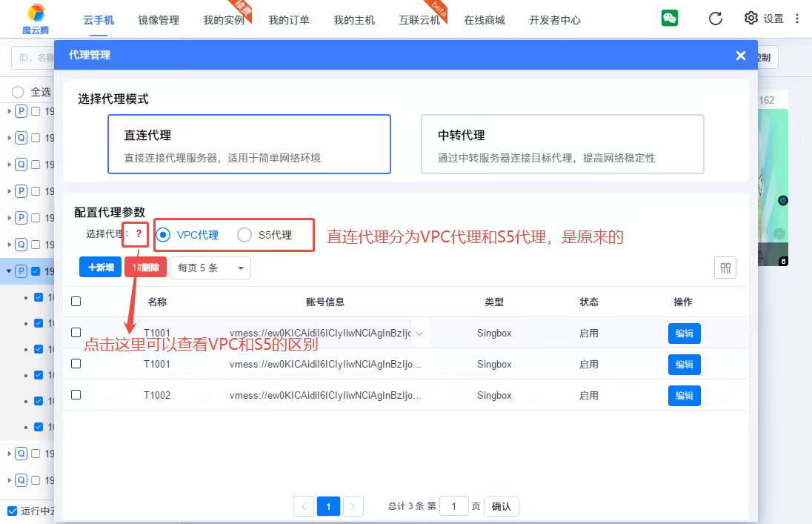Check the T1002 row checkbox
The width and height of the screenshot is (812, 524).
[76, 395]
